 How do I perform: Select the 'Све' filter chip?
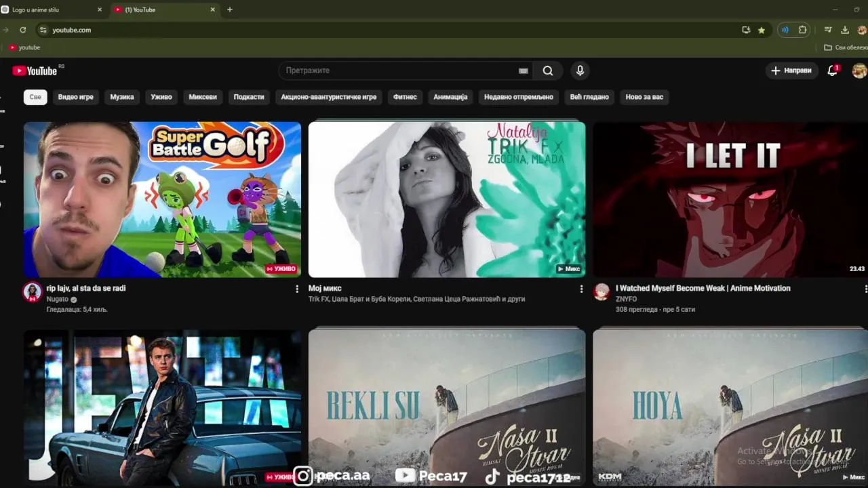click(x=35, y=97)
